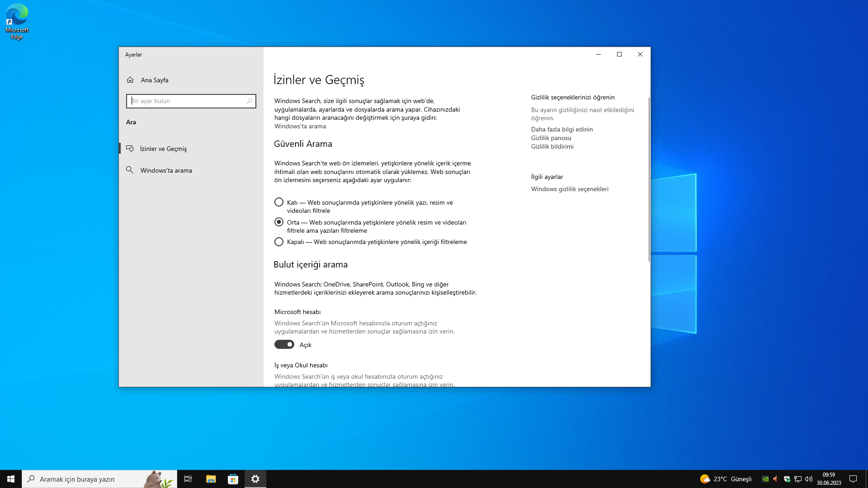The image size is (868, 488).
Task: Open Task View on taskbar
Action: click(188, 479)
